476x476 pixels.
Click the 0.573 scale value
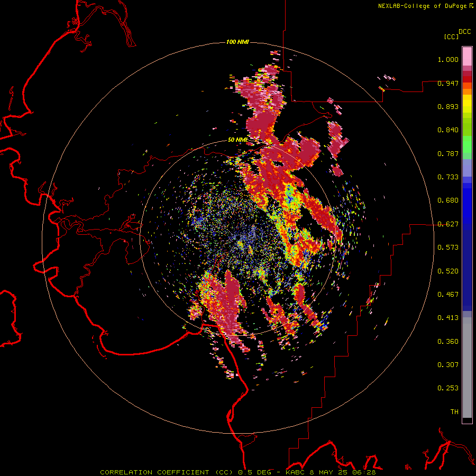[x=448, y=248]
